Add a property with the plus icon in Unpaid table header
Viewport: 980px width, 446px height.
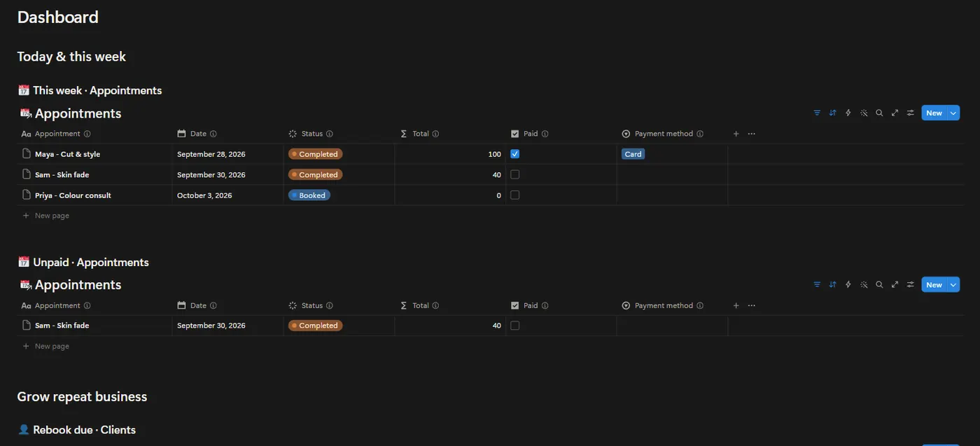click(736, 305)
